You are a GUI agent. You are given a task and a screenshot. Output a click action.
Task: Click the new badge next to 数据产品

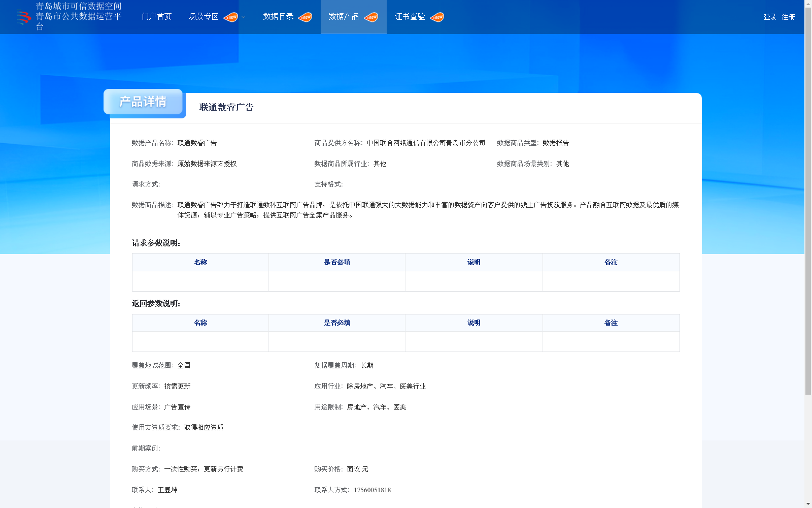click(371, 17)
